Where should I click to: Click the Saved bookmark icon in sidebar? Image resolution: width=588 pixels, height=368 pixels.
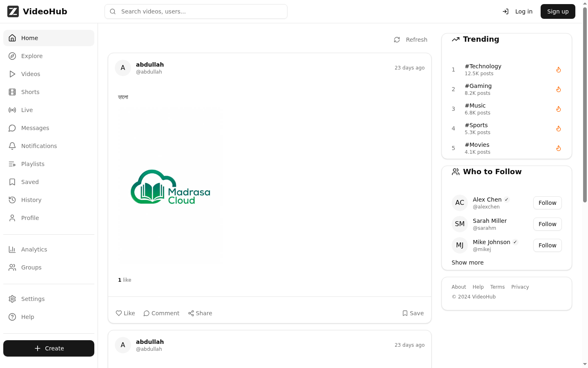pos(12,182)
